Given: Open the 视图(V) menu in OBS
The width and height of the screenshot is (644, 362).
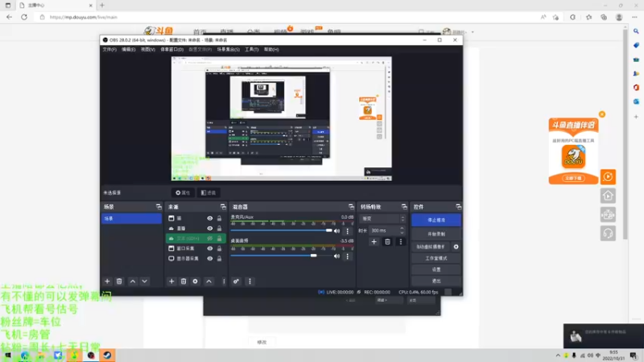Looking at the screenshot, I should coord(148,49).
